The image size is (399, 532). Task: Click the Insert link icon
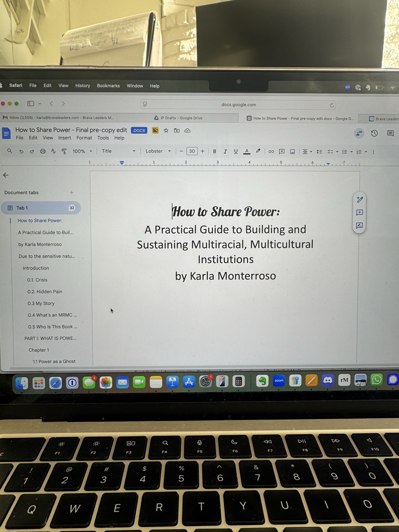[271, 152]
